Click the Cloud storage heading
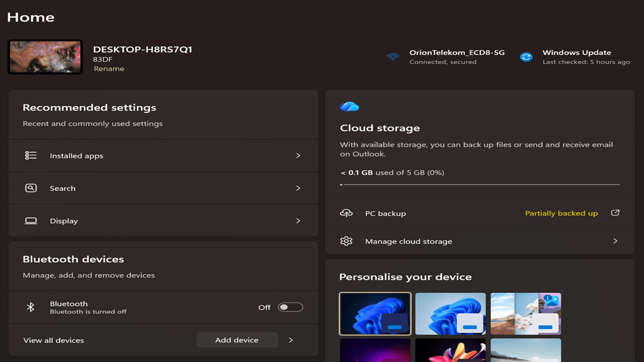 click(x=380, y=128)
